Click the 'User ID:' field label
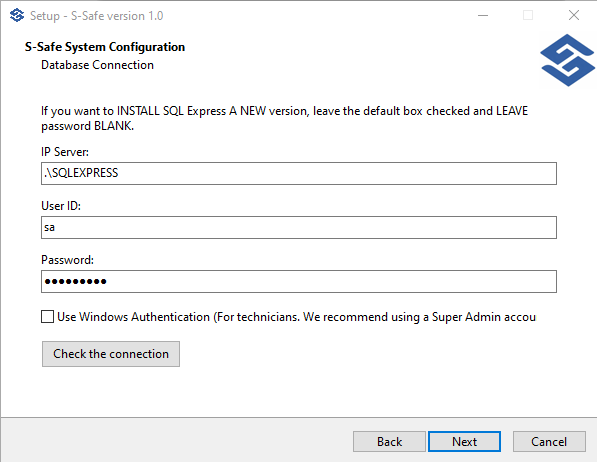This screenshot has height=462, width=597. click(x=61, y=206)
